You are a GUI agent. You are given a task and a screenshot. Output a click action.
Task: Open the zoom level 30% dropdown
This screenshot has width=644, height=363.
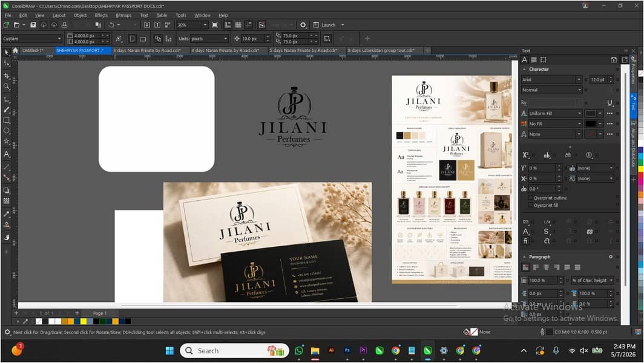tap(205, 25)
